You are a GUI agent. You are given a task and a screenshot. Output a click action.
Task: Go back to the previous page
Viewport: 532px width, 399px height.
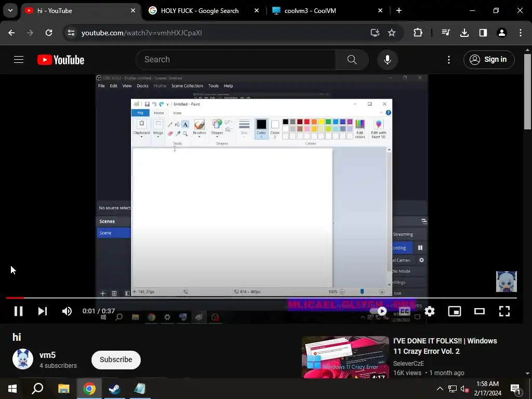tap(11, 33)
